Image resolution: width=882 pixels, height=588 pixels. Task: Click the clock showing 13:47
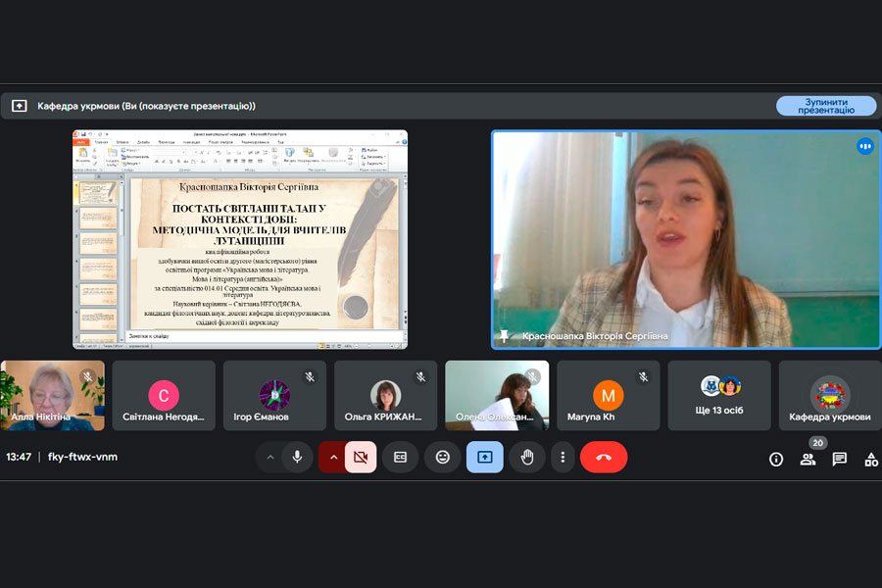pos(19,457)
